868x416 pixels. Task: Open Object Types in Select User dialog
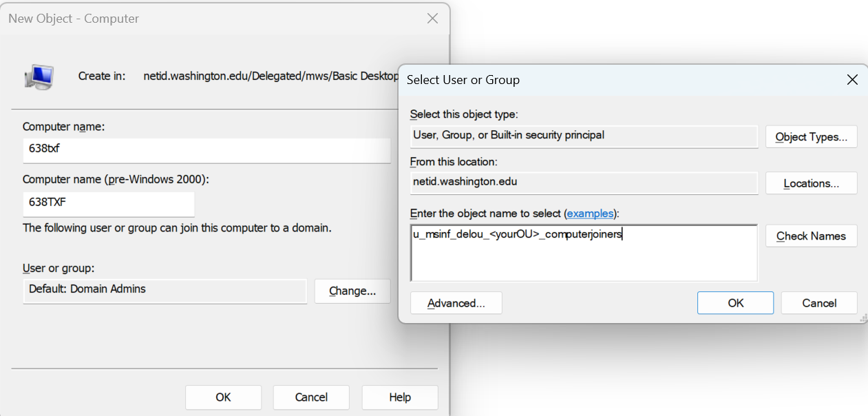[x=812, y=136]
